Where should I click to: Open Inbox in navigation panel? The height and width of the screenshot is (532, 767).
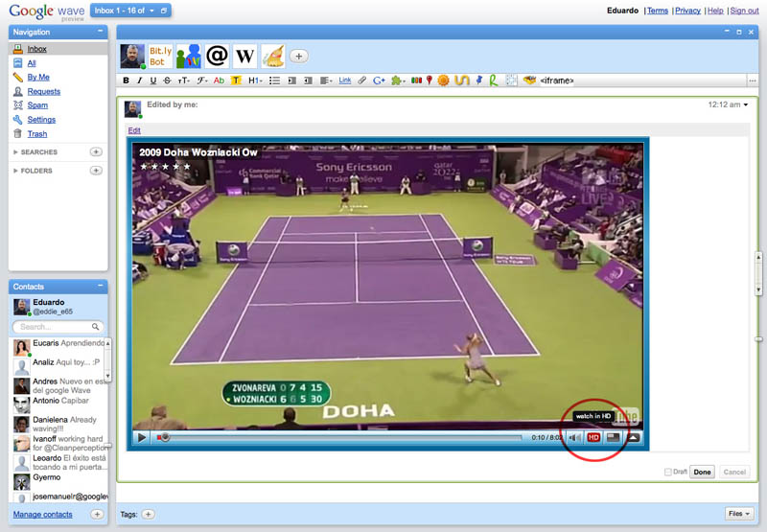pyautogui.click(x=36, y=49)
